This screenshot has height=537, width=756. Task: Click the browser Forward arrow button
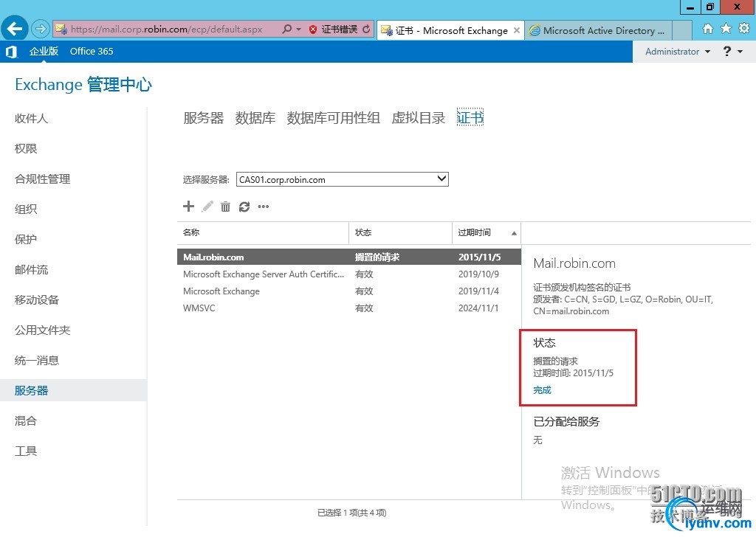point(41,29)
